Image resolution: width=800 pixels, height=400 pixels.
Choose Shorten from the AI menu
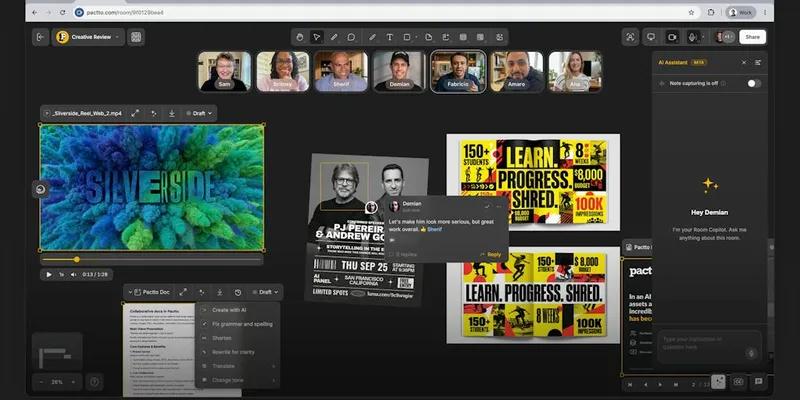coord(237,338)
